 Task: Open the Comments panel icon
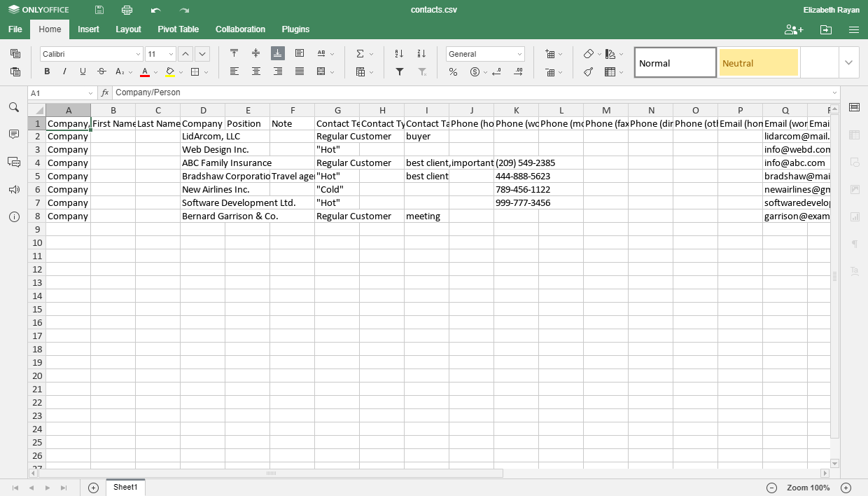13,135
